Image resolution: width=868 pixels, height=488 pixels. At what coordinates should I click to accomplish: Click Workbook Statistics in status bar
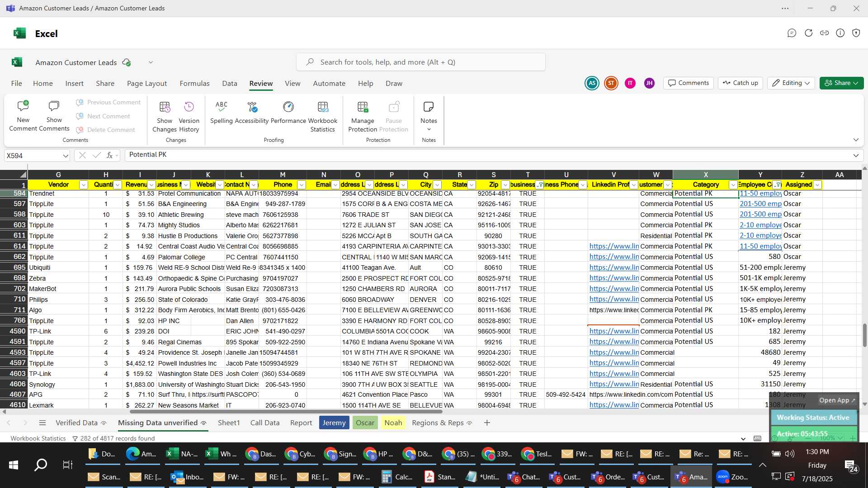coord(38,438)
